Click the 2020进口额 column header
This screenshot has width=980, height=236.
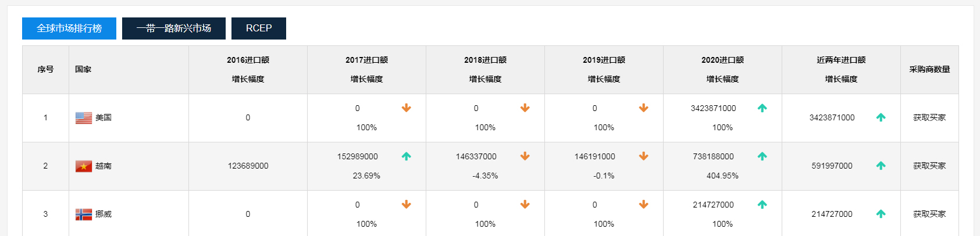pos(722,60)
